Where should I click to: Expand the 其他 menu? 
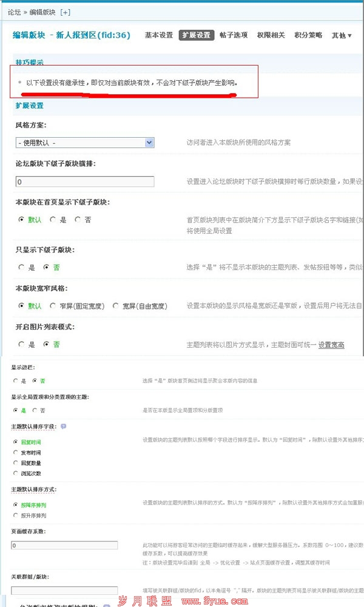(342, 36)
